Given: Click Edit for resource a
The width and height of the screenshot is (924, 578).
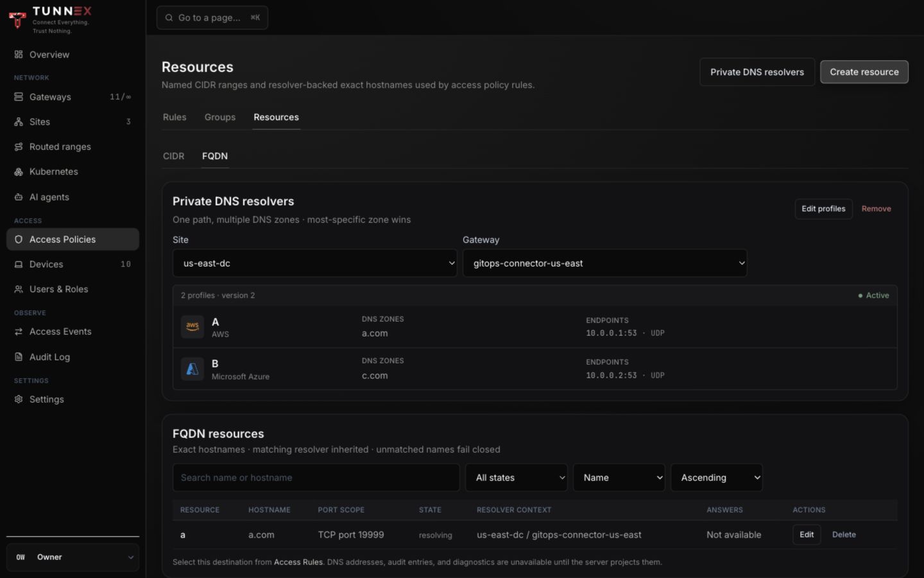Looking at the screenshot, I should [x=807, y=534].
